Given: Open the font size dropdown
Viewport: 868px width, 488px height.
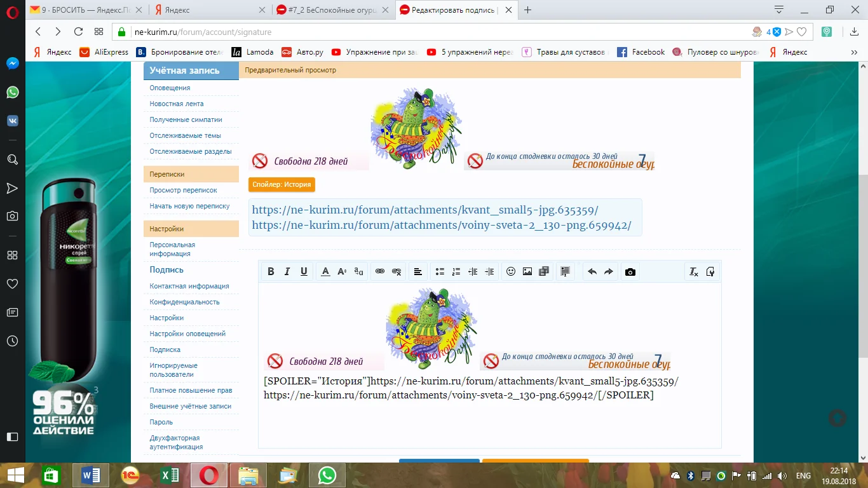Looking at the screenshot, I should point(342,272).
